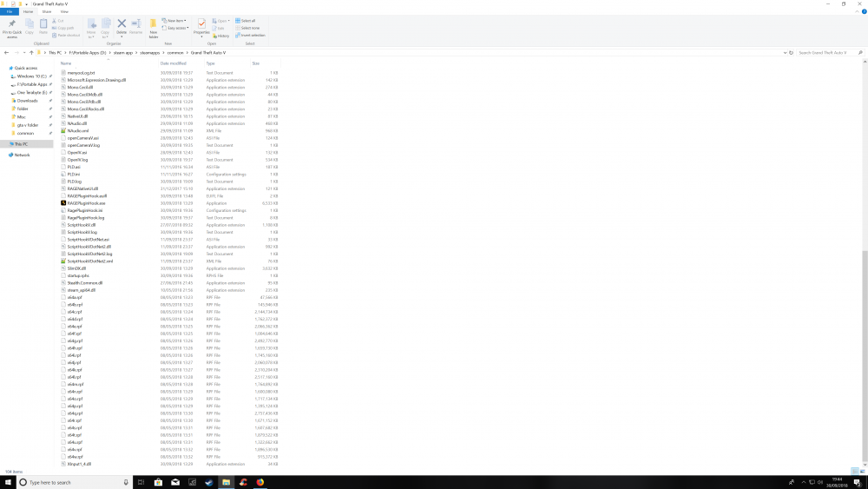The image size is (868, 489).
Task: Click the address bar refresh icon
Action: click(x=791, y=53)
